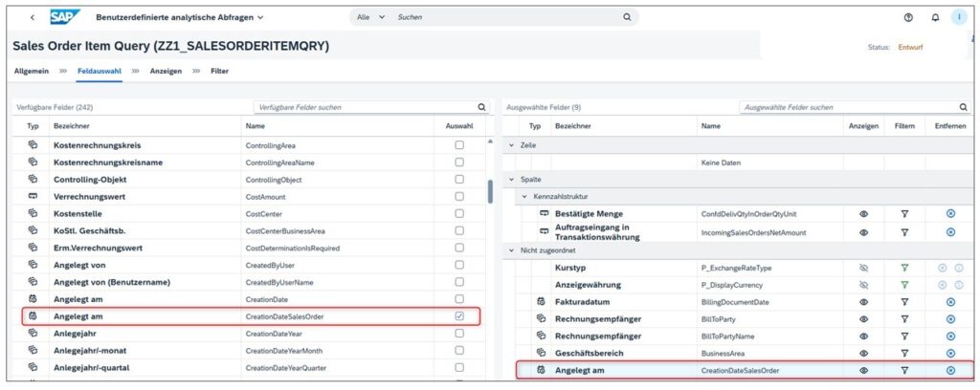Open the Alle search scope dropdown
This screenshot has height=390, width=980.
369,17
